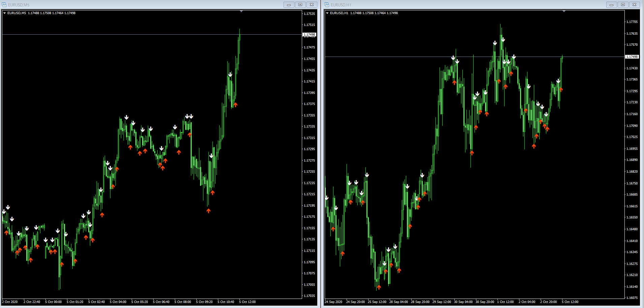
Task: Click the 1.16550 price level on the H1 scale
Action: tap(632, 217)
